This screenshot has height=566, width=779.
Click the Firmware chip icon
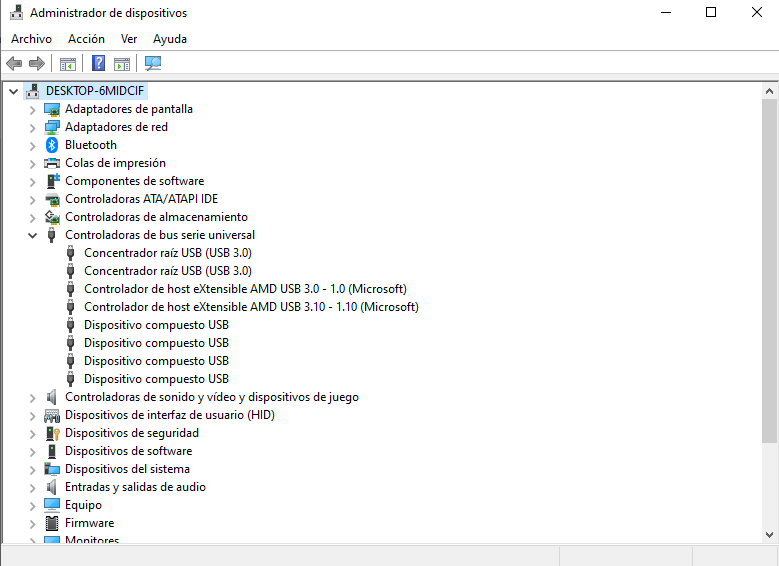(x=52, y=523)
